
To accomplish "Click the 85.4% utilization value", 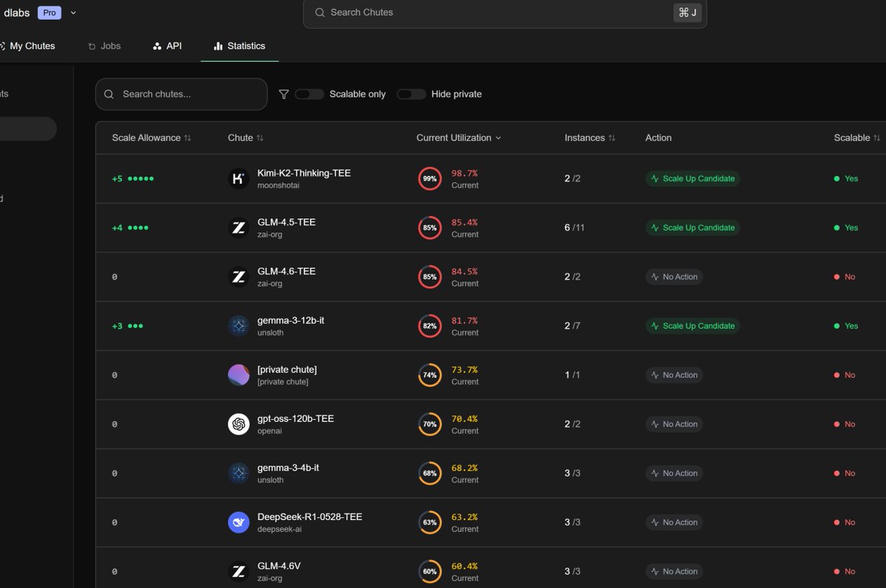I will pyautogui.click(x=464, y=222).
